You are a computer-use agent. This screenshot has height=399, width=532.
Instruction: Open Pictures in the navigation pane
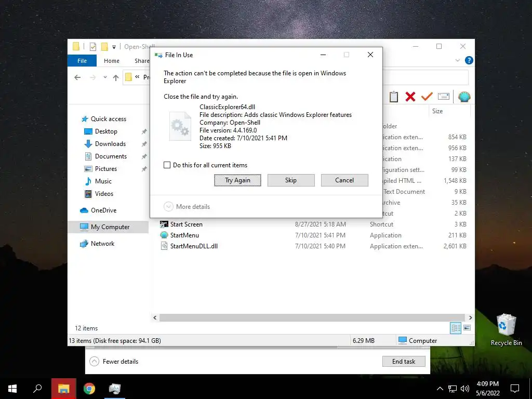click(x=106, y=169)
